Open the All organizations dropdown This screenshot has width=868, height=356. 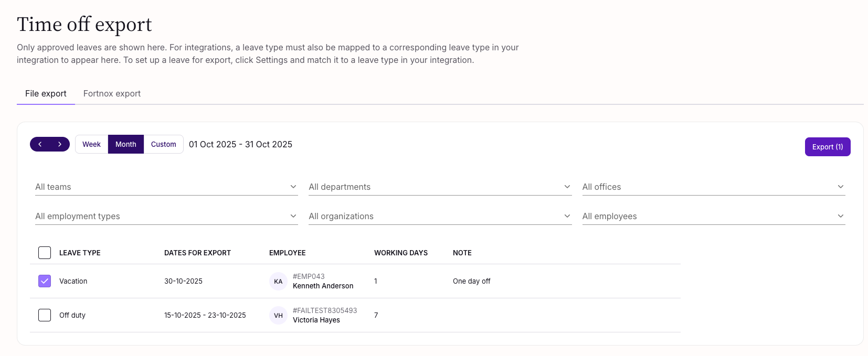(439, 217)
